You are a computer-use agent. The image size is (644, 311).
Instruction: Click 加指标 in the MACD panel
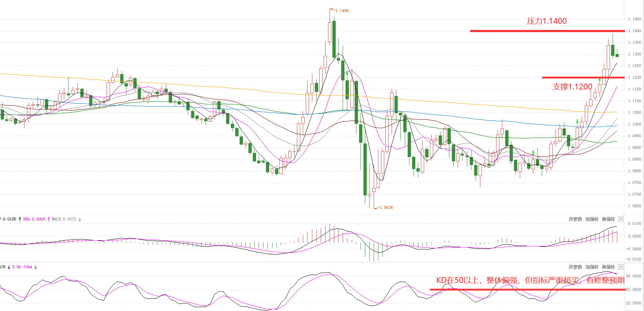(592, 219)
